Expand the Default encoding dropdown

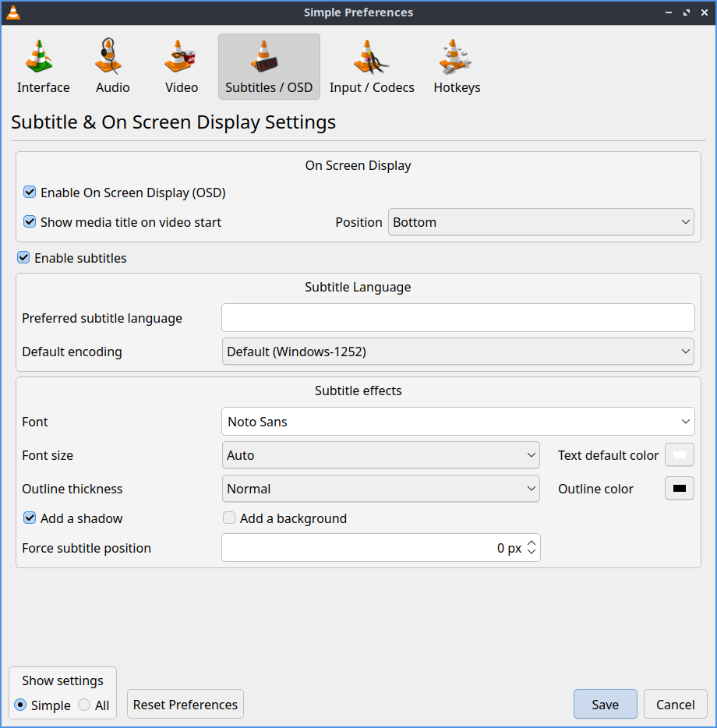458,352
